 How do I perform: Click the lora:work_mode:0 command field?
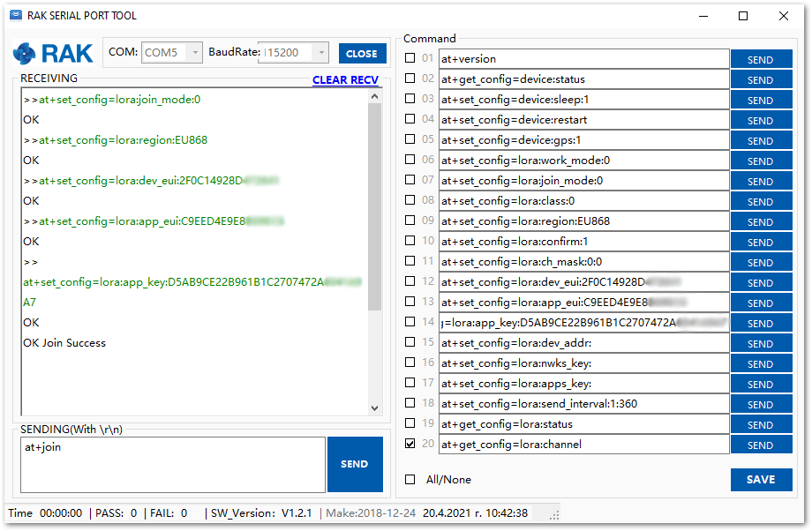click(583, 161)
